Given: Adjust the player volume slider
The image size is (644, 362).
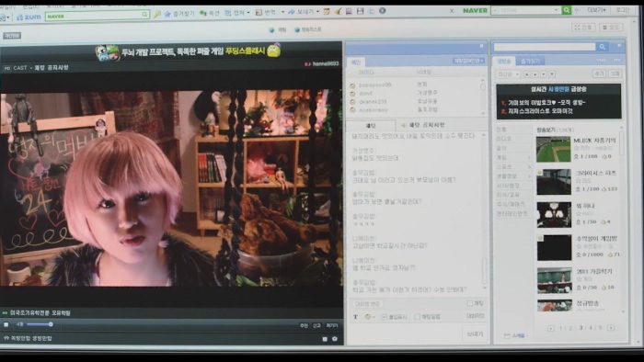Looking at the screenshot, I should [40, 324].
